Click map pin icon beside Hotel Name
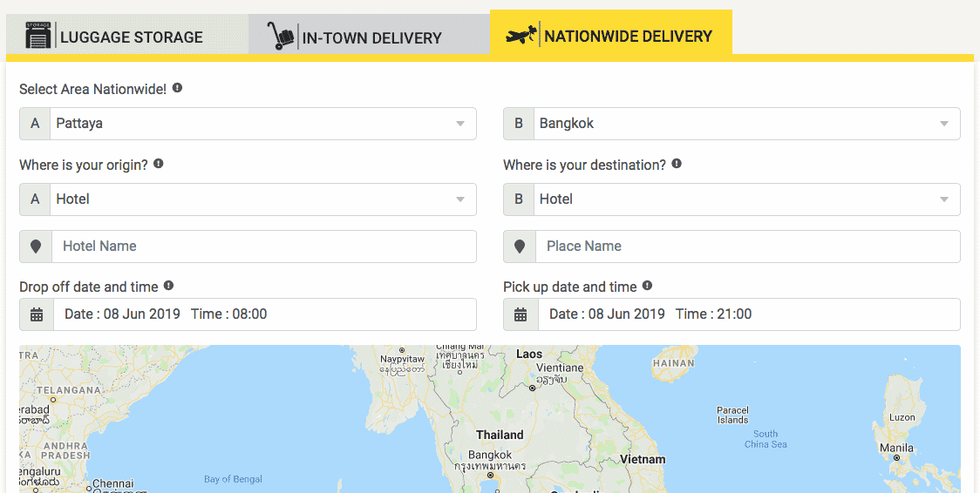Viewport: 980px width, 493px height. pyautogui.click(x=36, y=246)
